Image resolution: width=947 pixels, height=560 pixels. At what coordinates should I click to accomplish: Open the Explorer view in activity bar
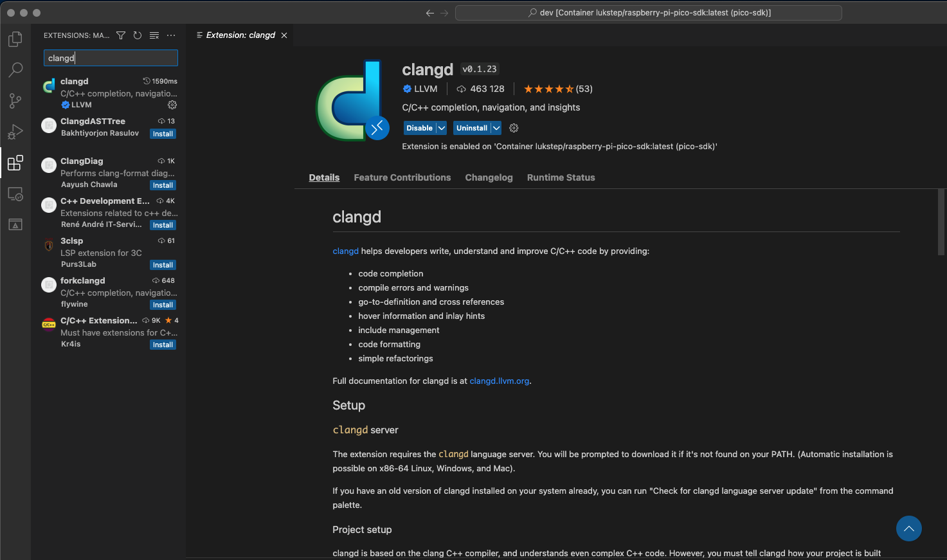[x=15, y=39]
